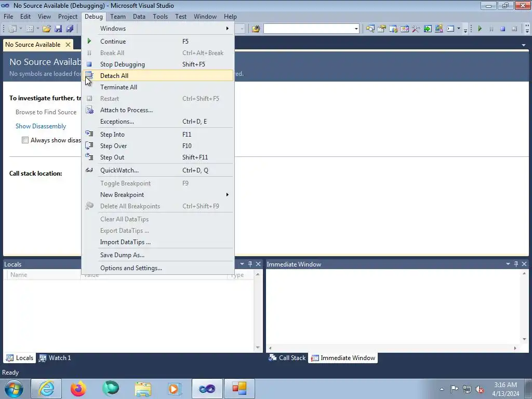Expand the Windows submenu arrow
The width and height of the screenshot is (532, 399).
tap(228, 28)
